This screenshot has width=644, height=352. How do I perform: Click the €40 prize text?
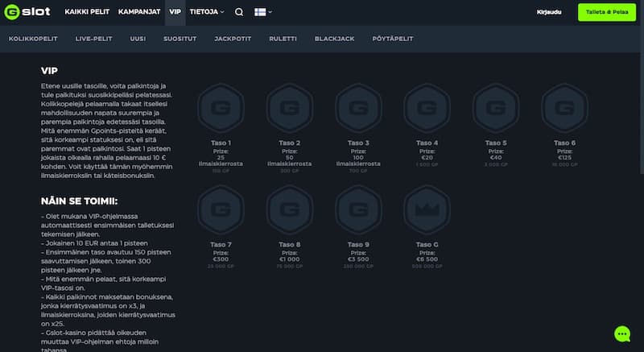pos(496,157)
